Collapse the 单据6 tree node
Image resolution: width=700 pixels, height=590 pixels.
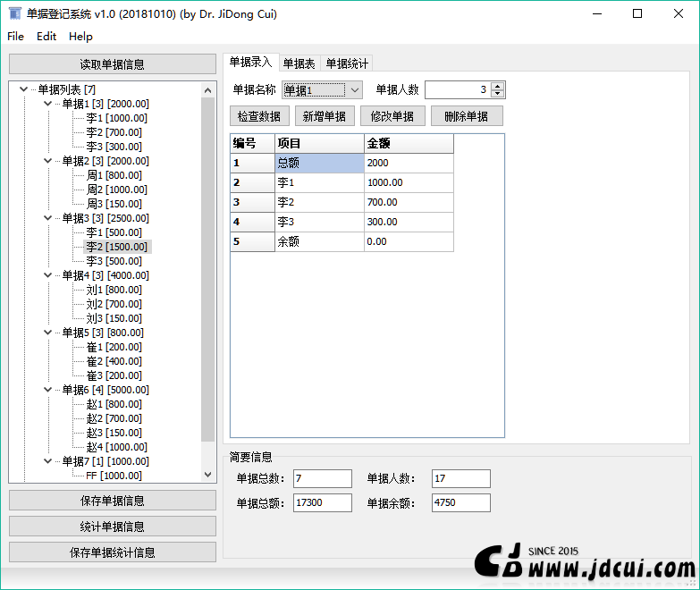(x=47, y=390)
